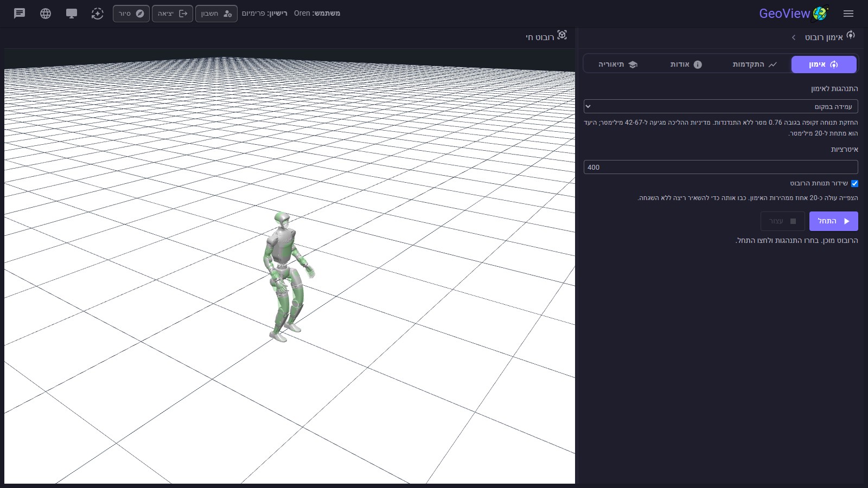868x488 pixels.
Task: Open the chat messages icon
Action: [20, 14]
